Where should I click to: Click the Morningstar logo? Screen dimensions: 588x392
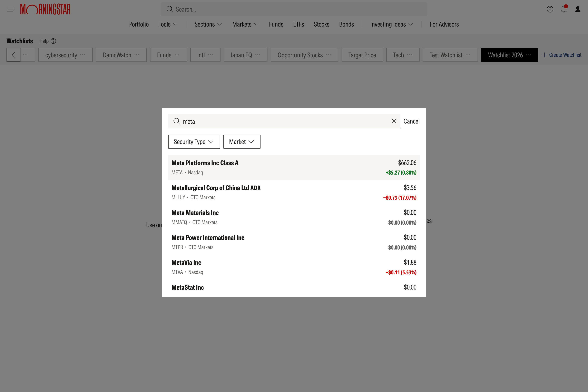coord(45,9)
